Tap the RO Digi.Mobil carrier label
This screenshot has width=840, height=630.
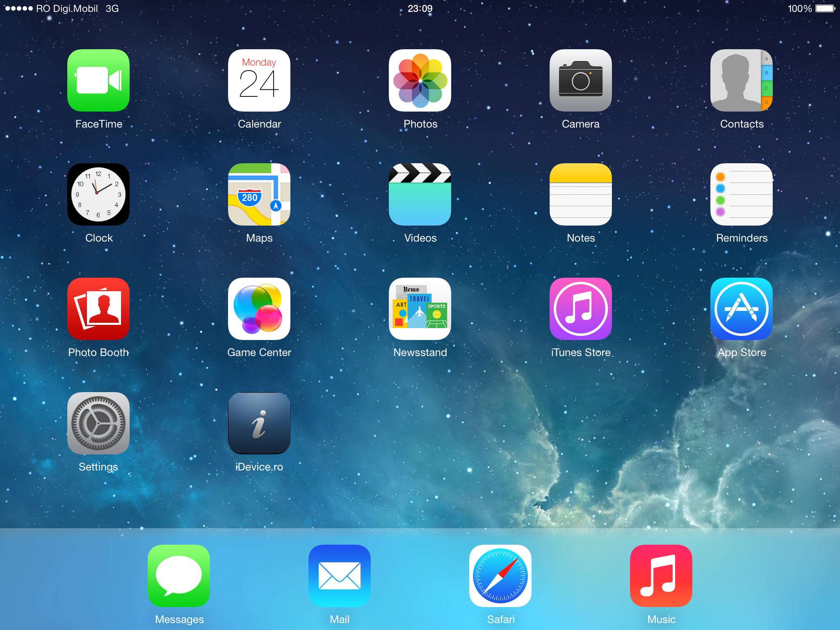click(x=67, y=9)
